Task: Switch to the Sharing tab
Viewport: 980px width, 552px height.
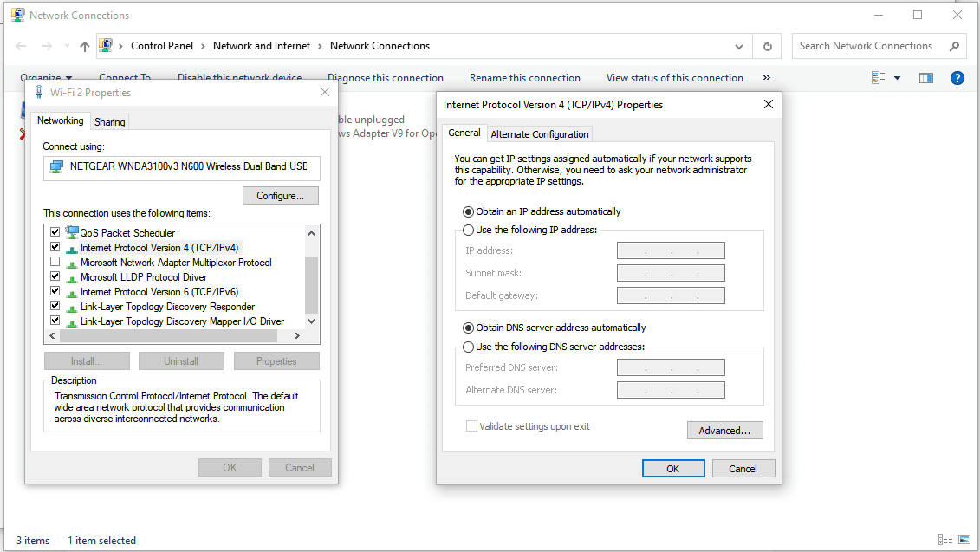Action: pos(109,121)
